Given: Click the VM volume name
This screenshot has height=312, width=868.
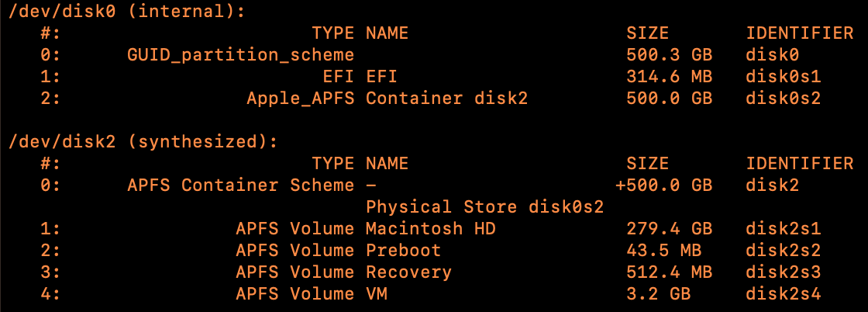Looking at the screenshot, I should pos(376,294).
